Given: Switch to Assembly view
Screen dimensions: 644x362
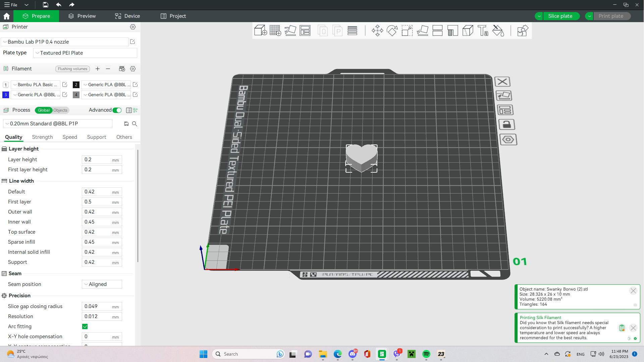Looking at the screenshot, I should tap(523, 31).
